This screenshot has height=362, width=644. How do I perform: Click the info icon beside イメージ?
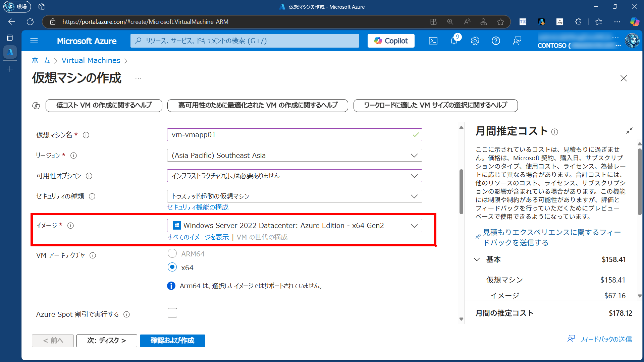point(70,226)
